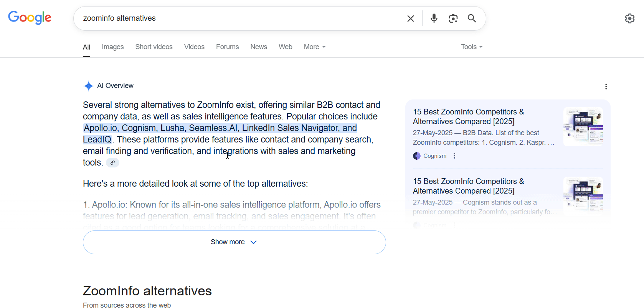This screenshot has height=308, width=644.
Task: Click snippet 'Cognism stands out as a premier competitor'
Action: point(485,207)
